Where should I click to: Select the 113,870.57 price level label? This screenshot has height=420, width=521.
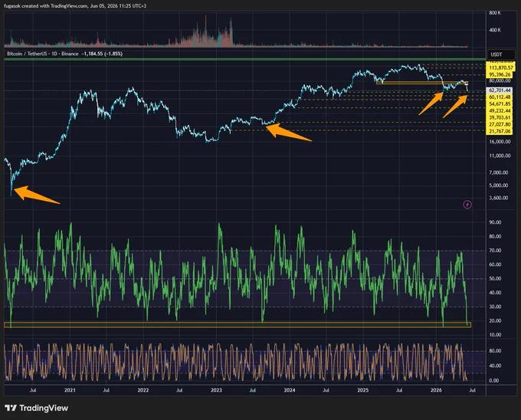[x=501, y=67]
